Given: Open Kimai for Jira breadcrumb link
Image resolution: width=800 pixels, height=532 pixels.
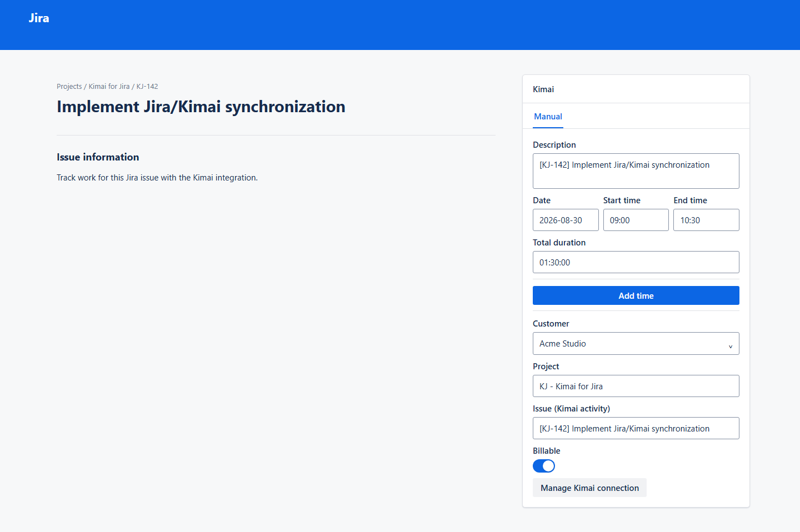Looking at the screenshot, I should coord(109,87).
